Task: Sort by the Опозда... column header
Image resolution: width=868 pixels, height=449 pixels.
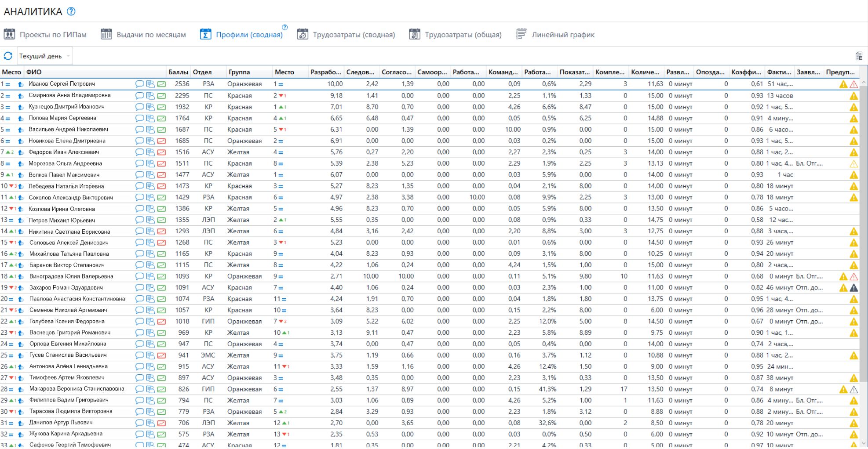Action: tap(710, 72)
